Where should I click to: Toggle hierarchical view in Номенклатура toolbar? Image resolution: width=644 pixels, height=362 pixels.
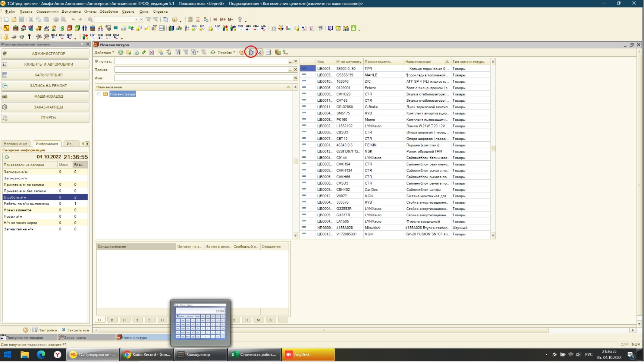pos(251,53)
